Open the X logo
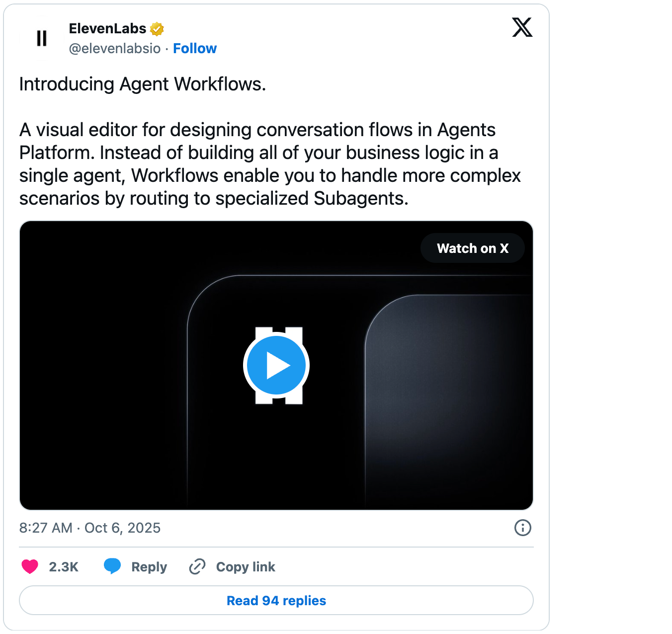This screenshot has height=634, width=672. tap(522, 27)
